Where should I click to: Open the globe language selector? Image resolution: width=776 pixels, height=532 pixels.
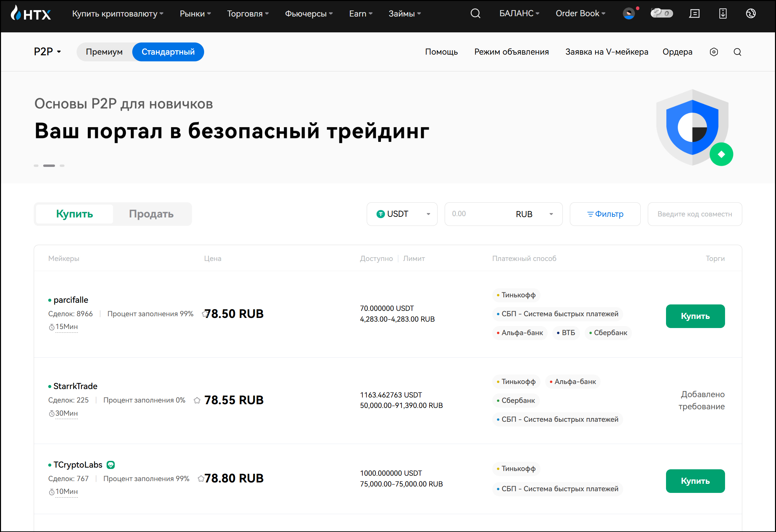[751, 13]
